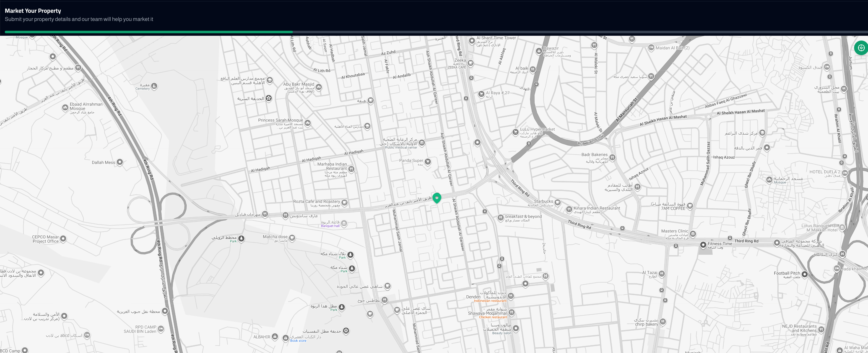Click the Book store label under ALBAHIR
The height and width of the screenshot is (353, 868).
298,340
